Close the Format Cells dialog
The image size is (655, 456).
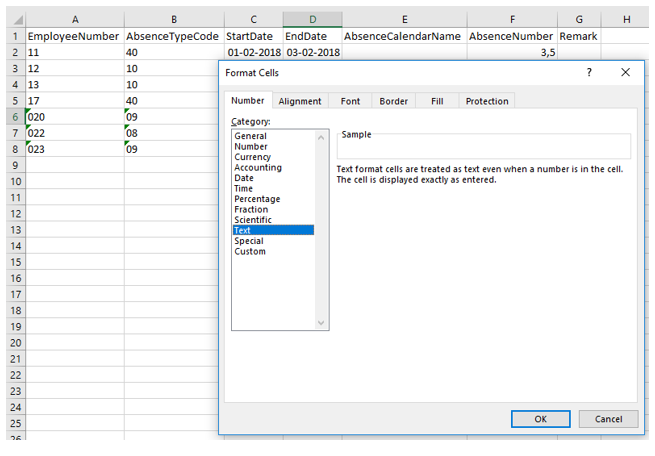pos(625,72)
